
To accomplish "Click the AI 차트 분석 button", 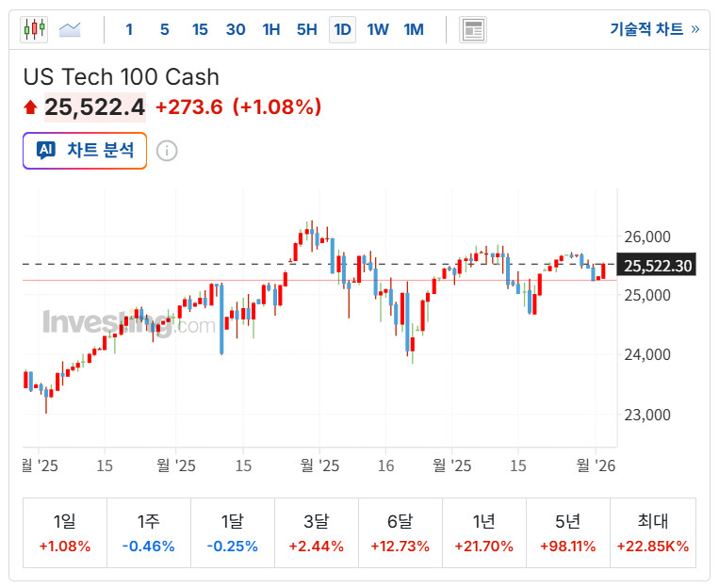I will (85, 150).
